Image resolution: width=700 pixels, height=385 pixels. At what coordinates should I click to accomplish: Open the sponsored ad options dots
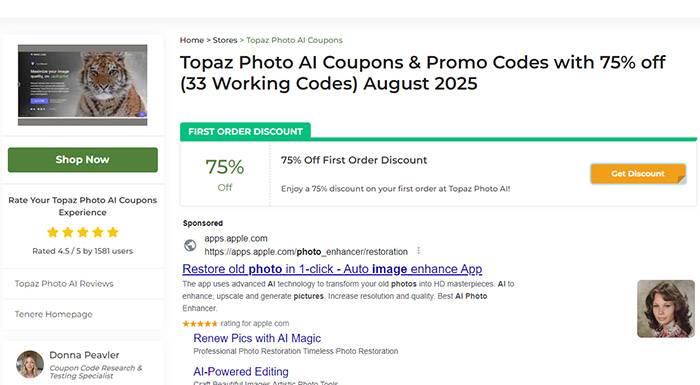(x=419, y=251)
